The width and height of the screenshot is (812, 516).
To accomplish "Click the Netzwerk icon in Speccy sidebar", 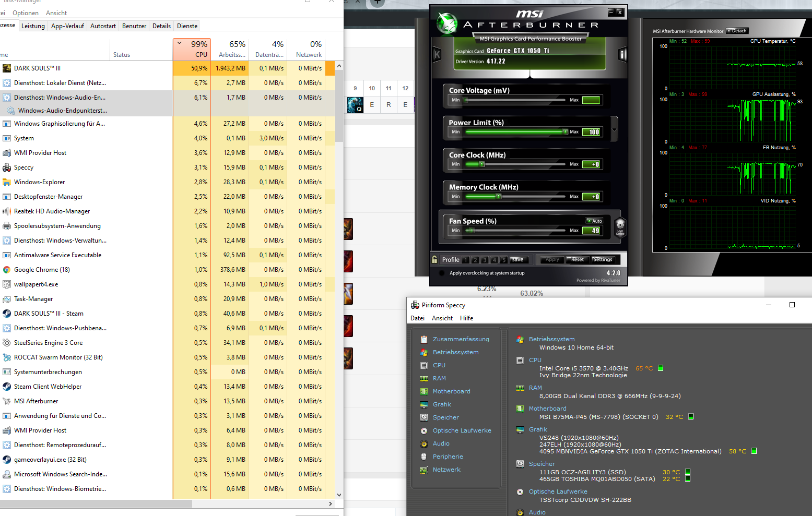I will point(424,470).
